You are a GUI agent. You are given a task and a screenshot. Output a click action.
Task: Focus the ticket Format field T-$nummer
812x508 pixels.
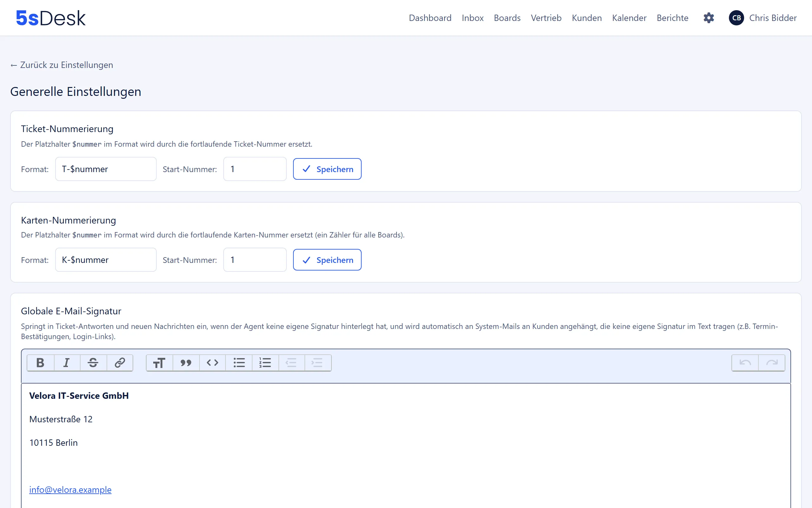(x=106, y=169)
